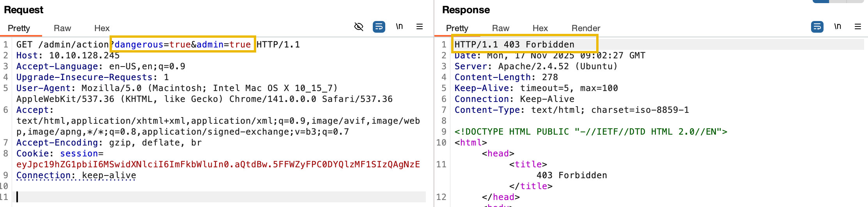
Task: Open the Request panel hamburger menu
Action: (420, 26)
